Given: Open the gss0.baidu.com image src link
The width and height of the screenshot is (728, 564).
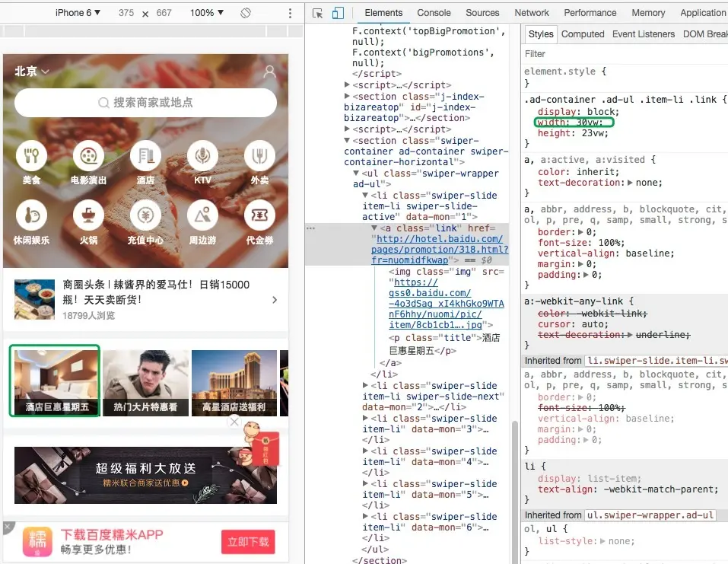Looking at the screenshot, I should [447, 304].
